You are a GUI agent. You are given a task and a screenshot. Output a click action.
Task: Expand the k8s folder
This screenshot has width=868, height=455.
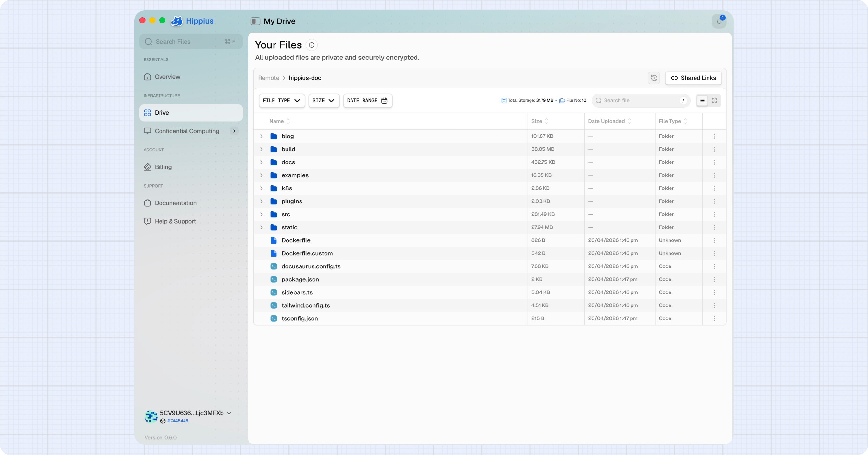tap(262, 188)
